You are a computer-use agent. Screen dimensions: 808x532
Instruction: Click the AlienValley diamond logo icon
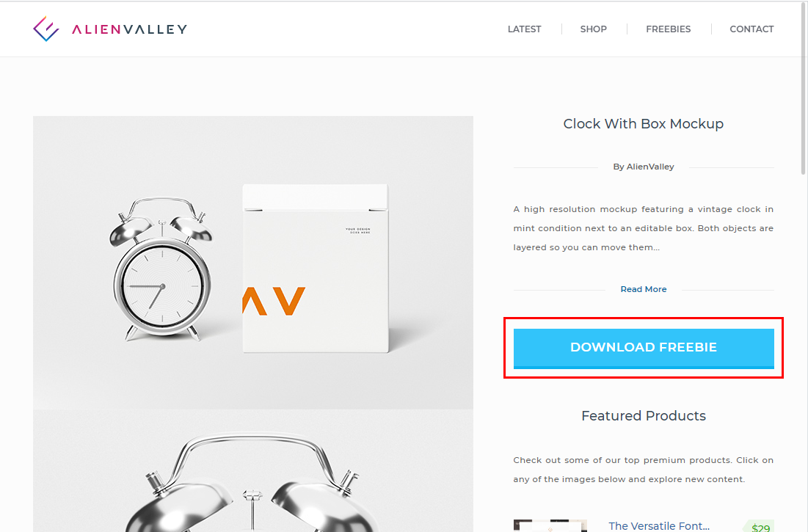click(x=46, y=29)
